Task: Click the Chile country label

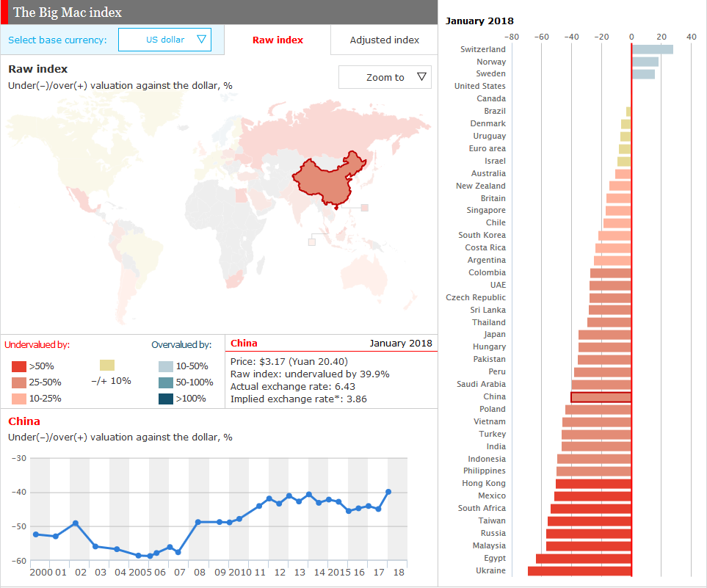Action: click(496, 222)
